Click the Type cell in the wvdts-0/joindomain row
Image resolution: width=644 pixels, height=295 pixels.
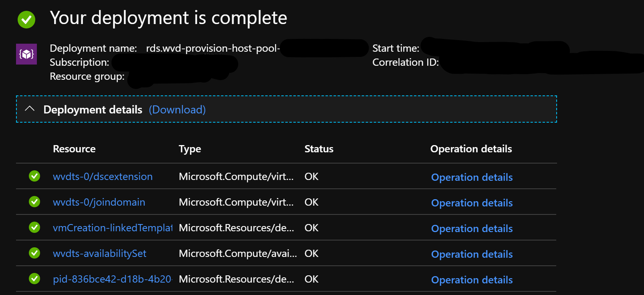click(236, 202)
